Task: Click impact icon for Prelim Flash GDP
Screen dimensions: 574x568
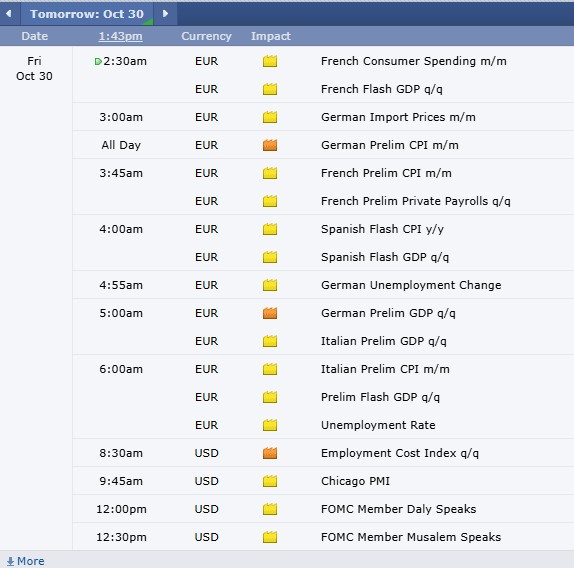Action: coord(270,397)
